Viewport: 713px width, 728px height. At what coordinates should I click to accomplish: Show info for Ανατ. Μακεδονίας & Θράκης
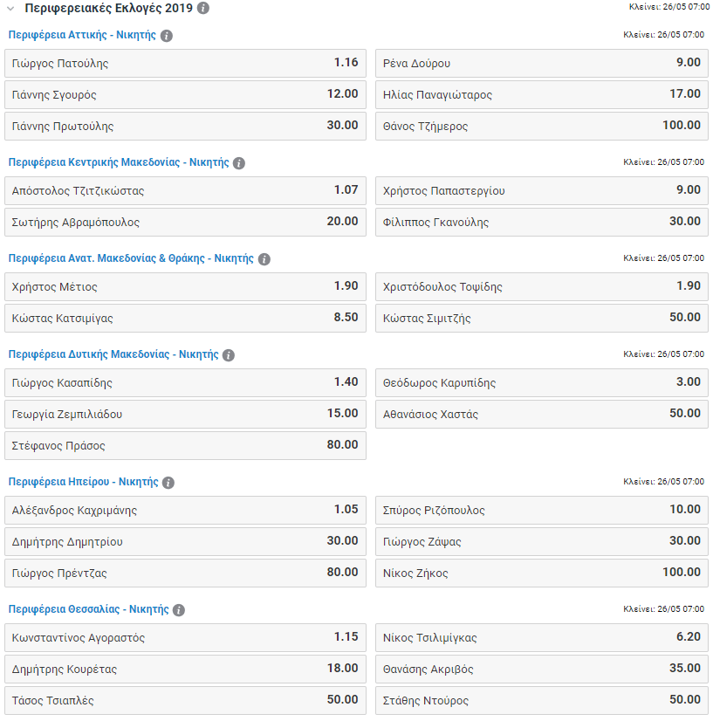click(x=264, y=259)
